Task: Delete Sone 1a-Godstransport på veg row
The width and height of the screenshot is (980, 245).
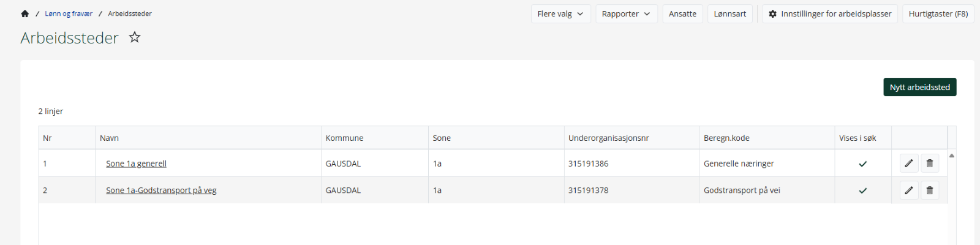Action: [x=930, y=190]
